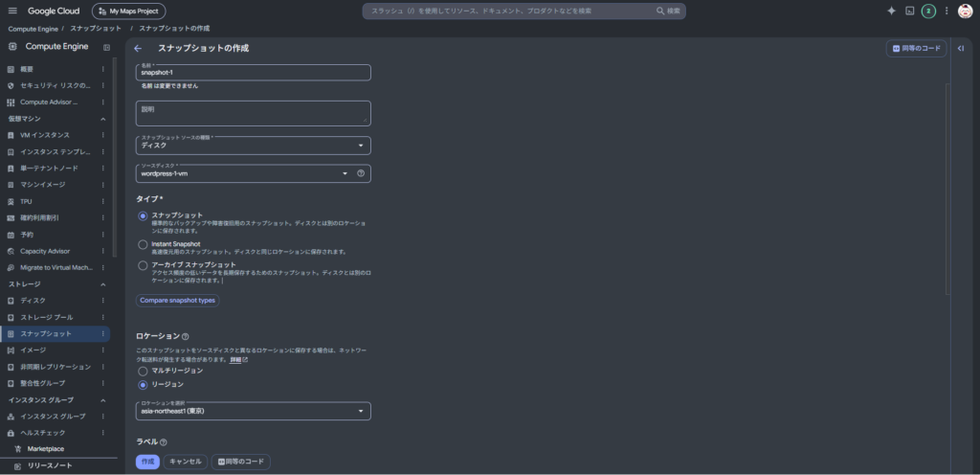This screenshot has width=980, height=475.
Task: Open options menu for スナップショット sidebar item
Action: pyautogui.click(x=103, y=334)
